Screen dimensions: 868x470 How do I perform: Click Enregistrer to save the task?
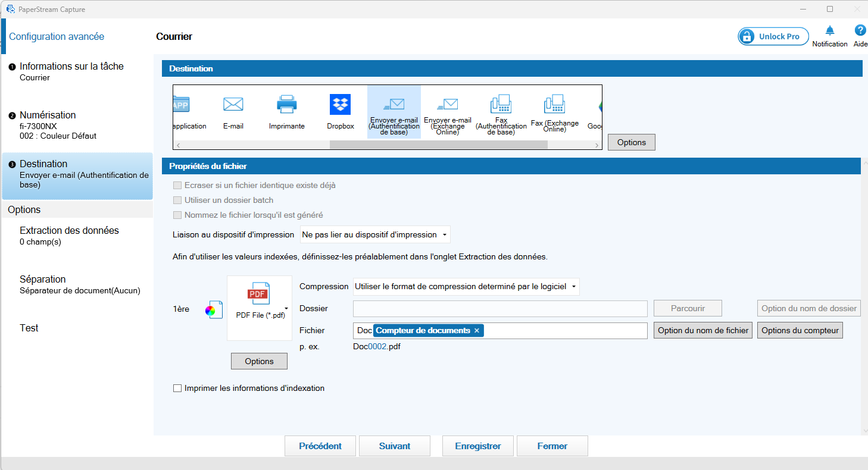pos(478,446)
